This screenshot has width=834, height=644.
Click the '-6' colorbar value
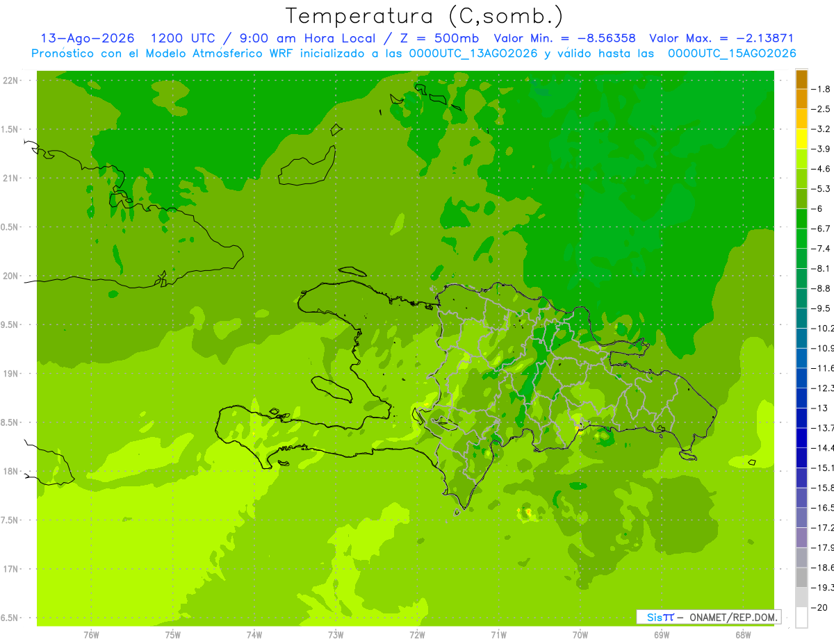coord(819,208)
